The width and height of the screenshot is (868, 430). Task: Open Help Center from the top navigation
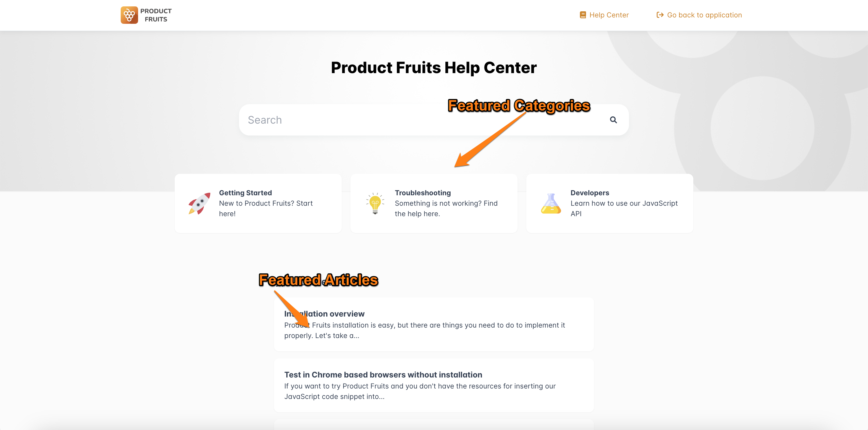pos(609,15)
